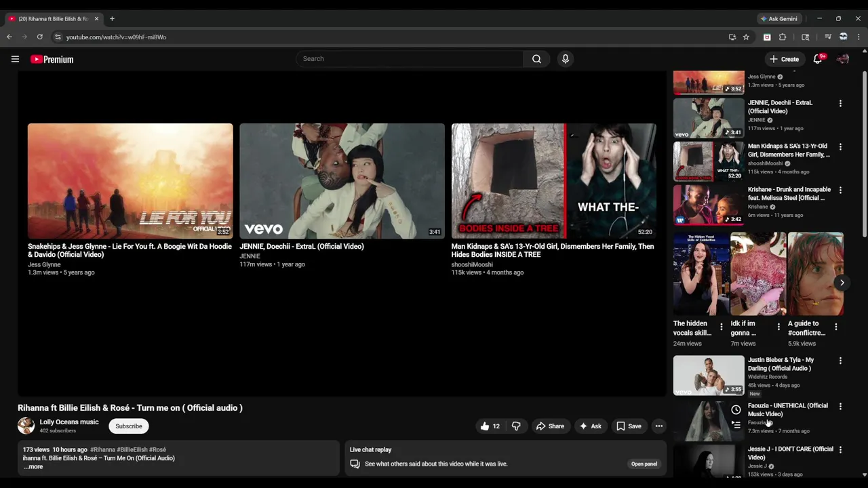Image resolution: width=868 pixels, height=488 pixels.
Task: Open options for Krishane Drunk and Incapable
Action: (840, 190)
